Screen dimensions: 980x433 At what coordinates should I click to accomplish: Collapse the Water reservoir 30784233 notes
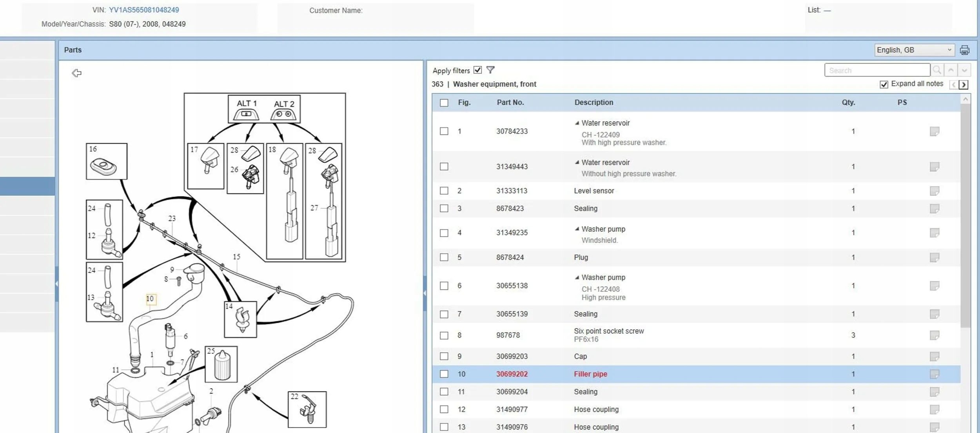pyautogui.click(x=577, y=123)
